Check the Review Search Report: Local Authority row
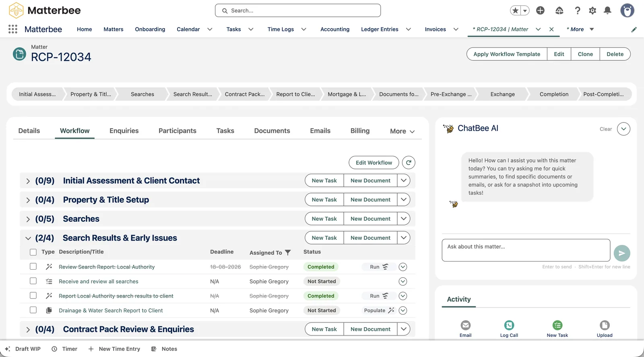Viewport: 644px width, 357px height. (33, 266)
